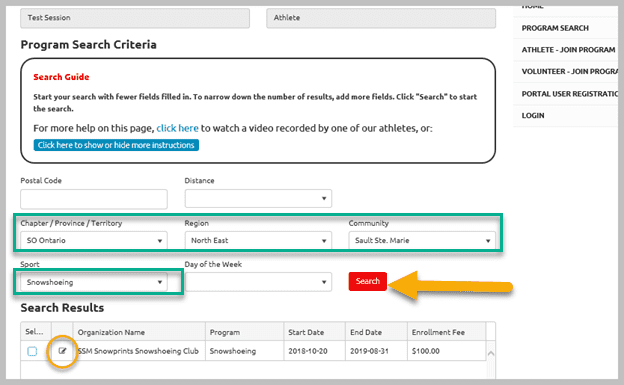Select LOGIN in the side menu
The width and height of the screenshot is (624, 385).
(533, 115)
